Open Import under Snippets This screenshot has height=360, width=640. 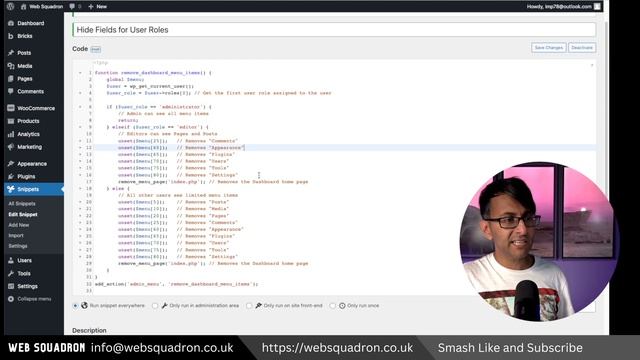16,236
